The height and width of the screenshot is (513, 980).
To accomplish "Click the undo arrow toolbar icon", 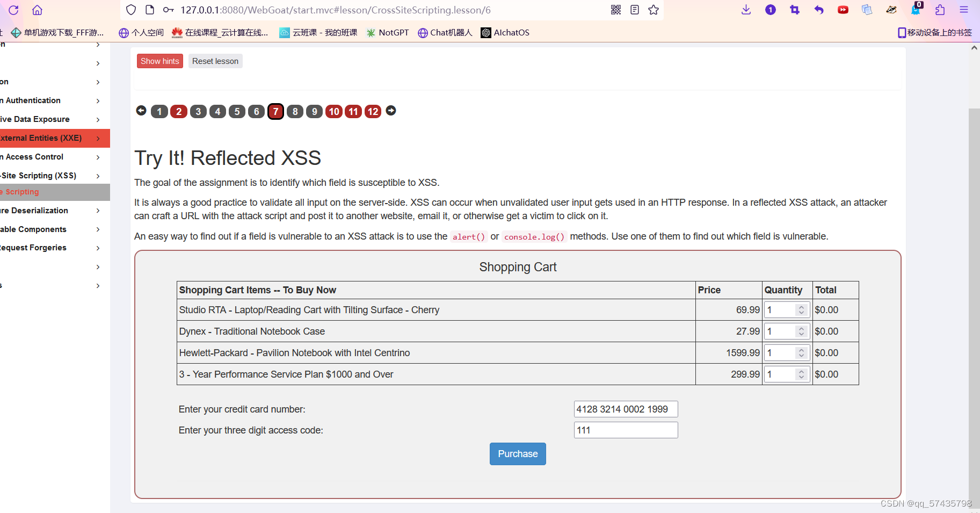I will pyautogui.click(x=818, y=10).
